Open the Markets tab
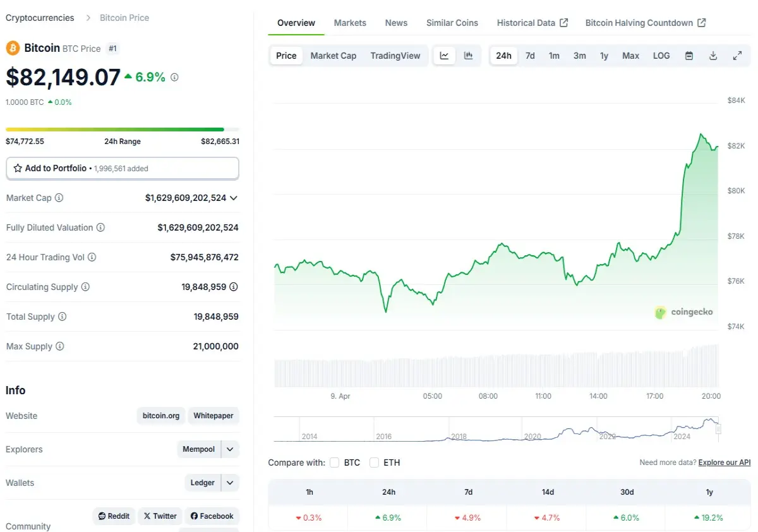The width and height of the screenshot is (758, 532). 350,23
